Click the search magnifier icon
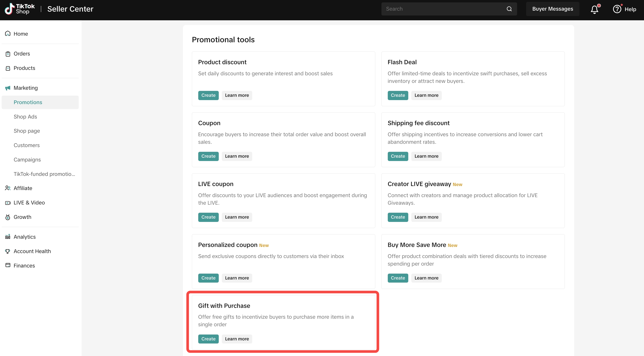This screenshot has height=356, width=644. (x=509, y=9)
